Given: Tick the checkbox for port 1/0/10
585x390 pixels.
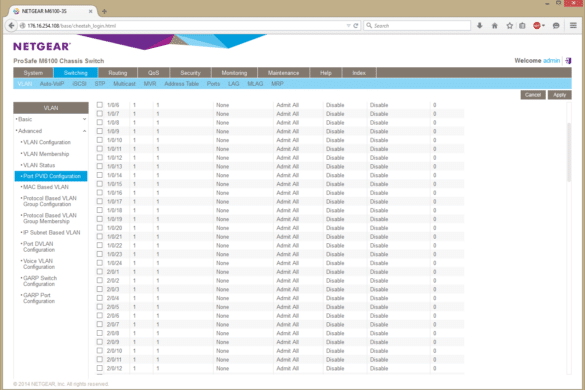Looking at the screenshot, I should pos(100,140).
